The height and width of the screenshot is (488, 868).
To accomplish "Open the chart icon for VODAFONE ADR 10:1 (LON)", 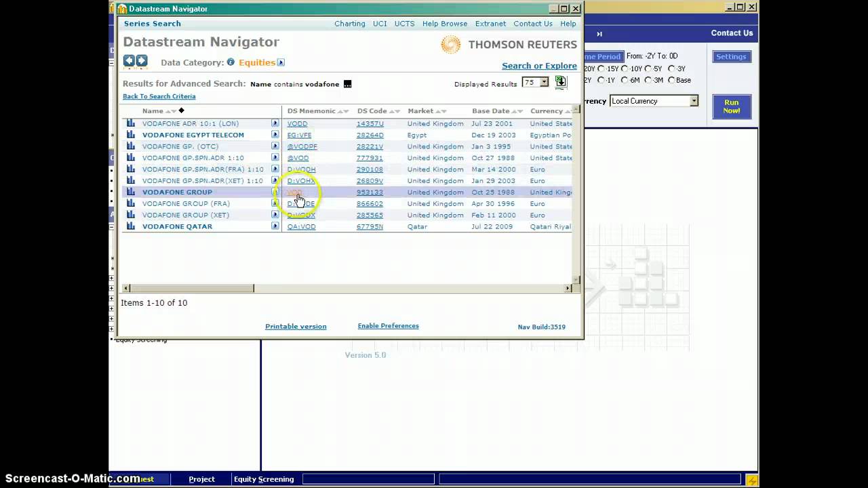I will pyautogui.click(x=131, y=123).
